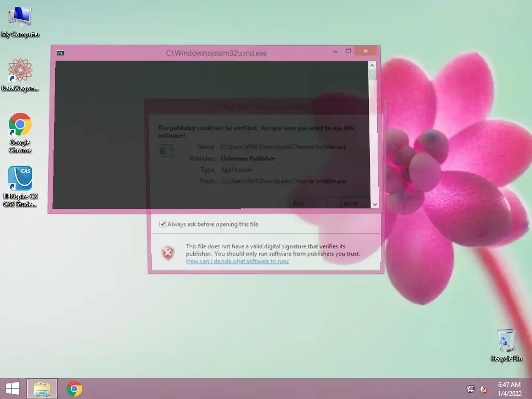Click the cmd.exe title bar system icon
Image resolution: width=532 pixels, height=399 pixels.
pos(60,53)
